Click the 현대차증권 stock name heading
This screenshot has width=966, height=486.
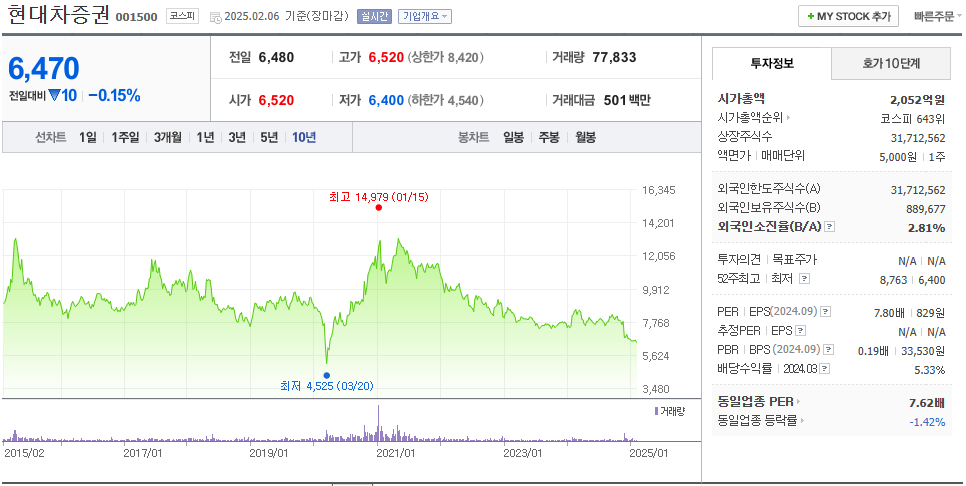[x=59, y=15]
